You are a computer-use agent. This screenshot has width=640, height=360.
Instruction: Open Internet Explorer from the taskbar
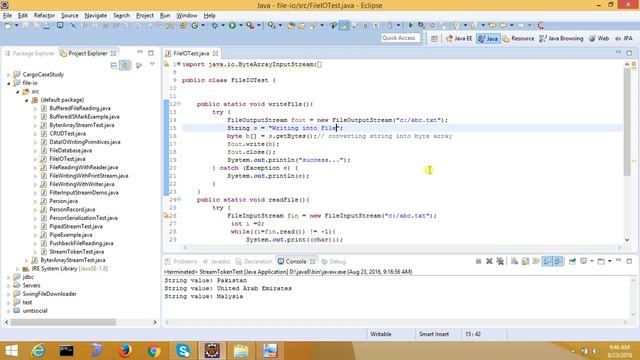coord(38,351)
